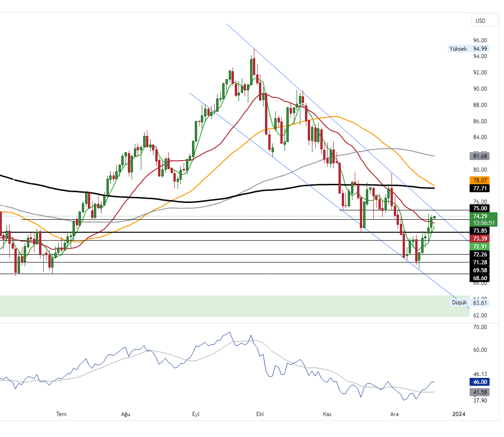This screenshot has width=504, height=437.
Task: Select the gray 81.68 moving average label
Action: click(x=480, y=156)
